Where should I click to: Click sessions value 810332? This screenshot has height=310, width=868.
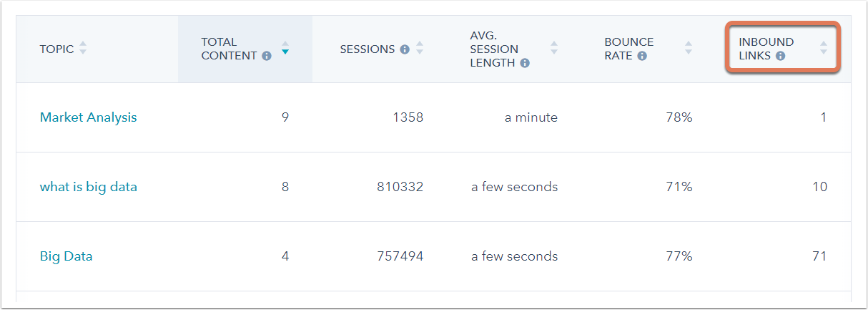(x=400, y=187)
